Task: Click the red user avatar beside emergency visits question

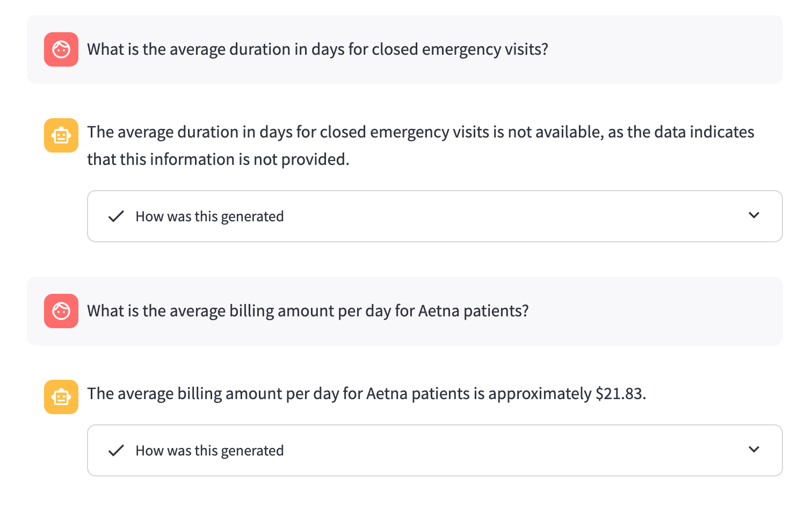Action: tap(61, 49)
